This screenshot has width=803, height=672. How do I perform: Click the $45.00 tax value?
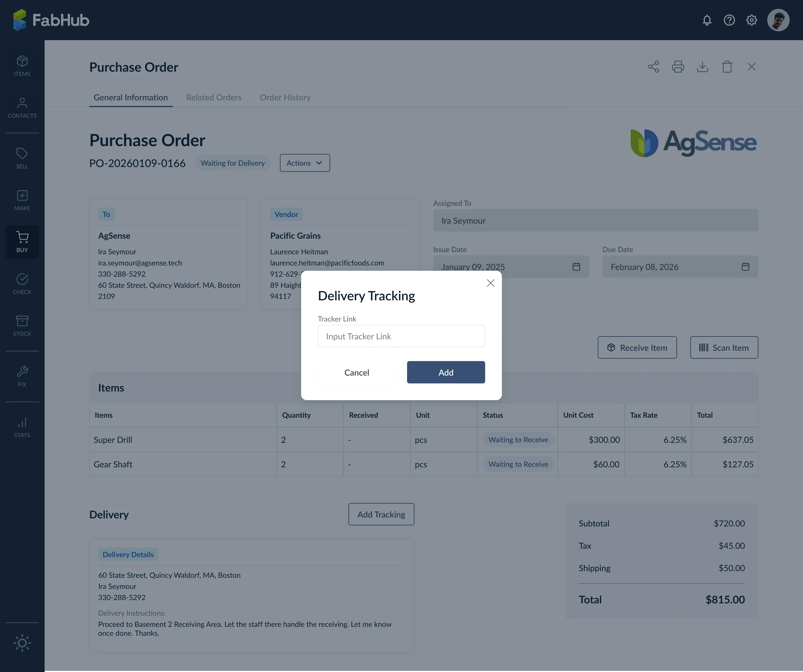click(732, 546)
